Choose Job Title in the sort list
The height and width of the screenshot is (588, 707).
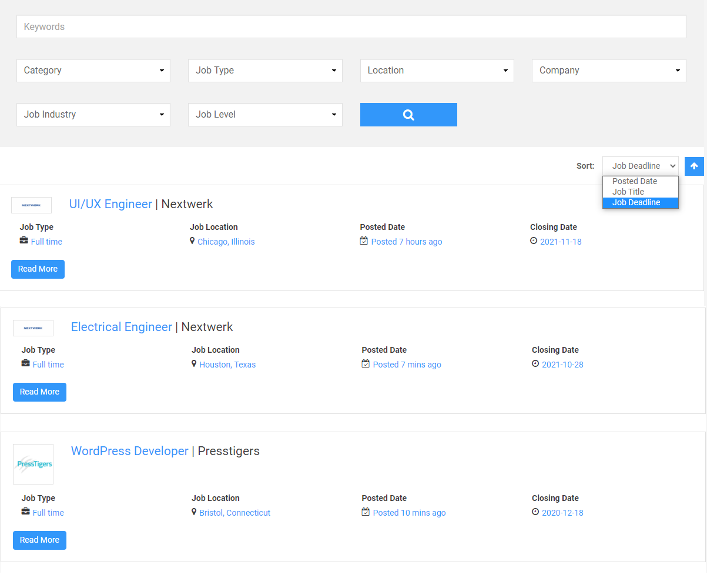click(628, 192)
